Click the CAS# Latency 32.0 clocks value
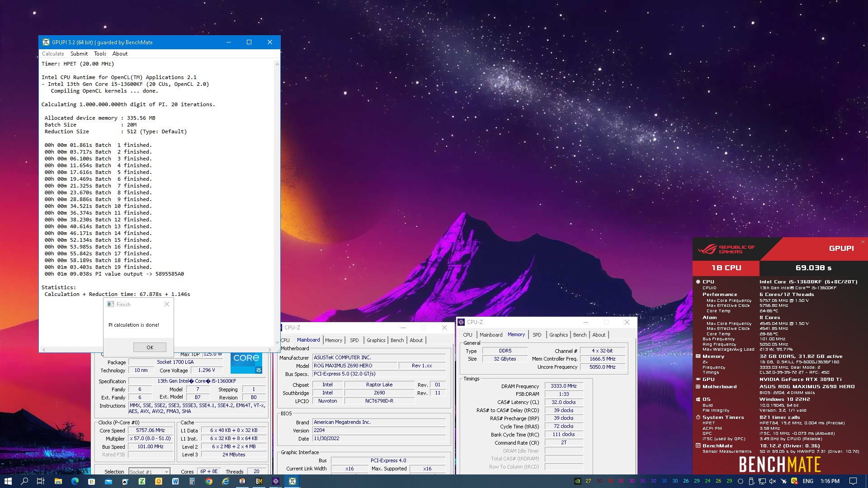The height and width of the screenshot is (488, 868). 564,402
